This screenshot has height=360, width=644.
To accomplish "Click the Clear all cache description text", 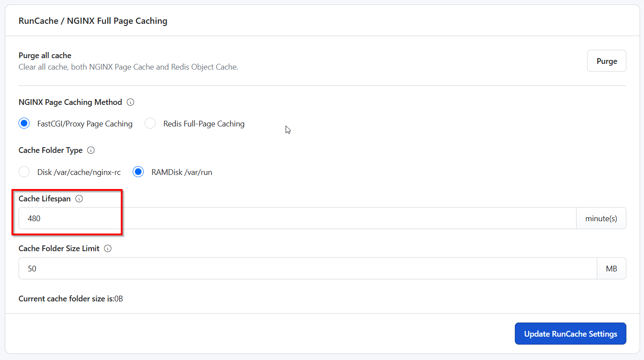I will [128, 67].
